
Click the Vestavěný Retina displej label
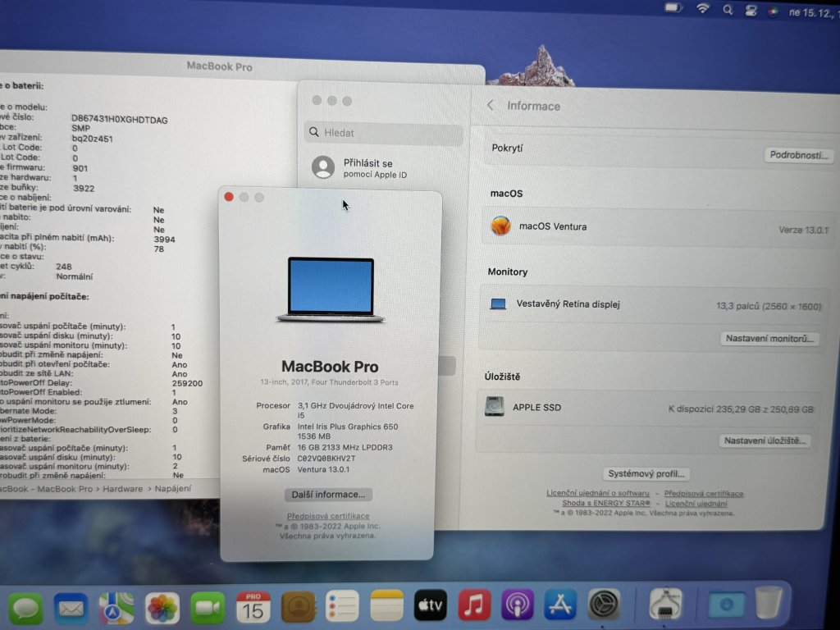click(568, 304)
